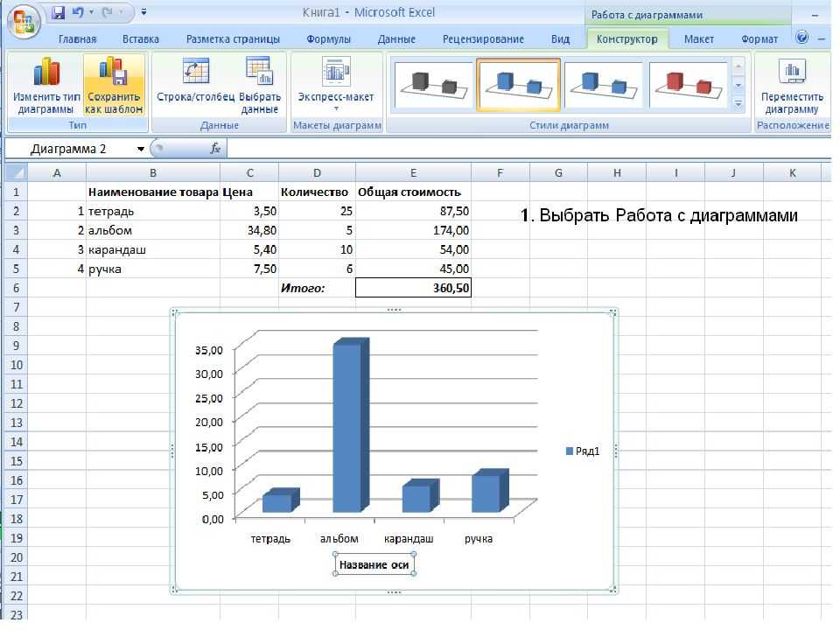The width and height of the screenshot is (840, 630).
Task: Select column B header
Action: [x=152, y=172]
